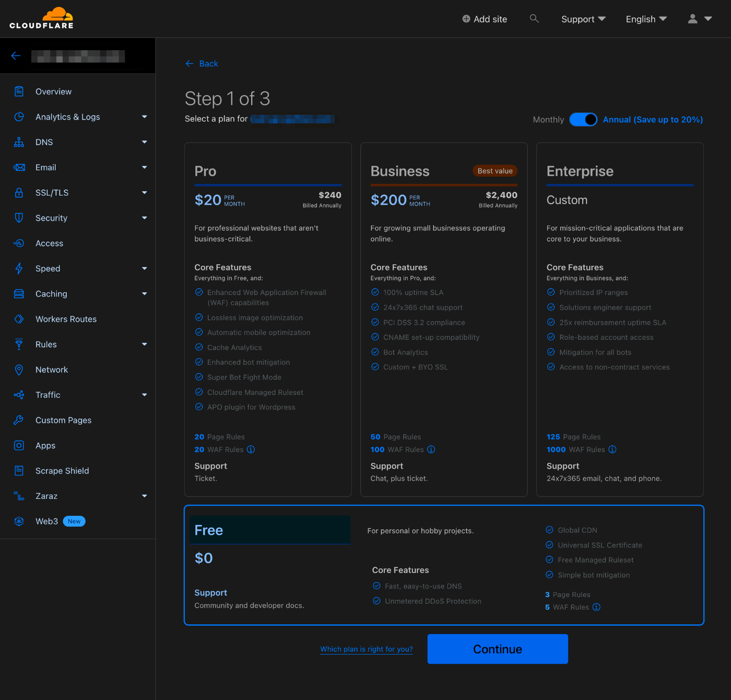Click the Workers Routes diamond icon
Image resolution: width=731 pixels, height=700 pixels.
tap(19, 319)
